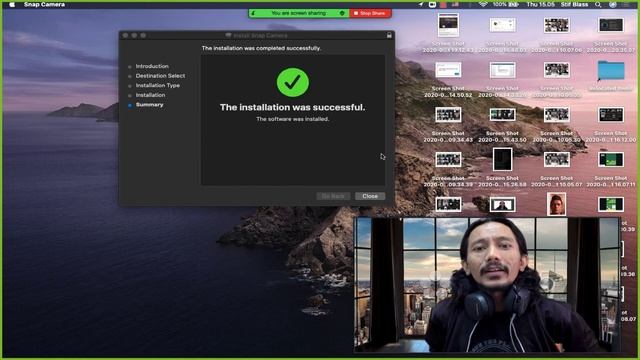Select the Screen Shot file ending 10.05.30

coord(557,115)
